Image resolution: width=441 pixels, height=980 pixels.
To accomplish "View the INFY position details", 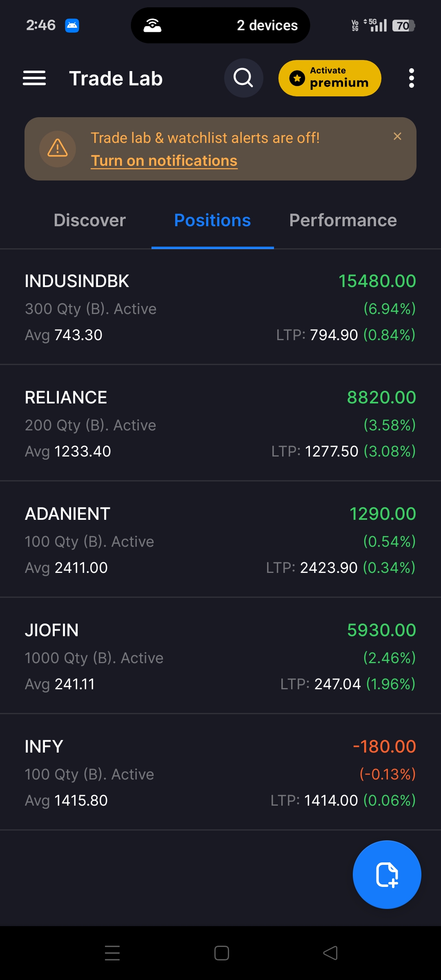I will [220, 773].
